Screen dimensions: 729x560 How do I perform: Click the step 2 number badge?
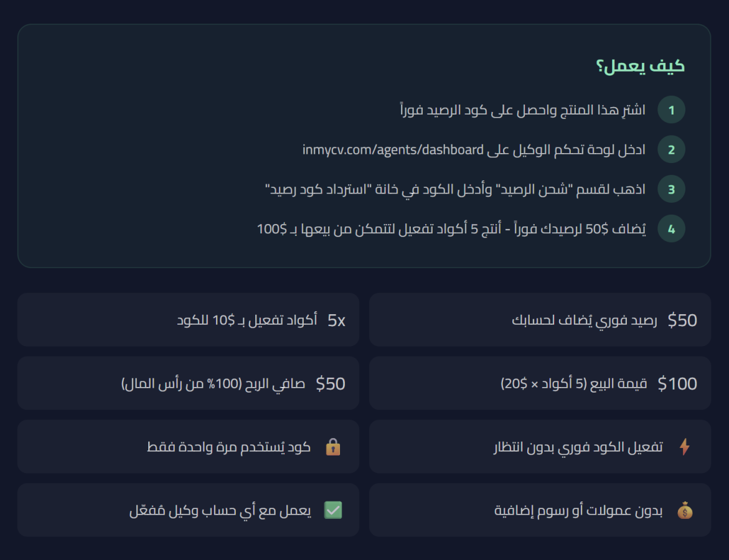[671, 150]
